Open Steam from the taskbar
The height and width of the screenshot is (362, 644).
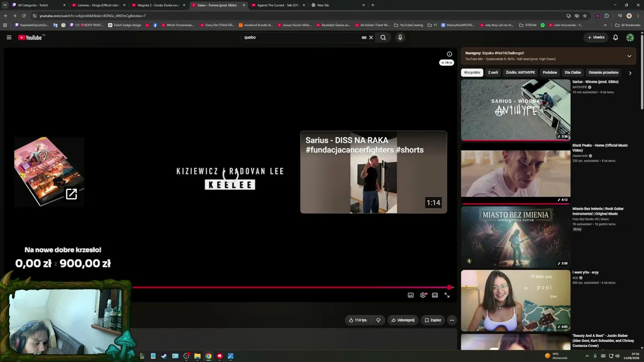tap(164, 356)
